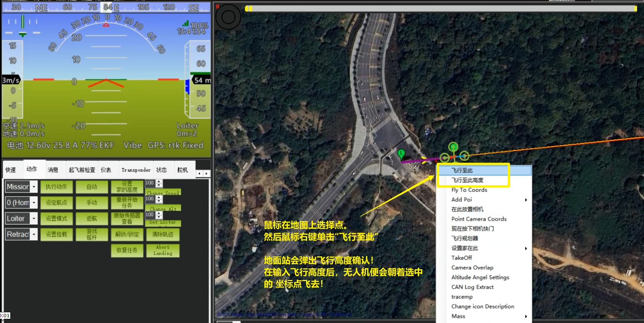644x323 pixels.
Task: Choose 飞行至此 from the context menu
Action: [x=462, y=170]
